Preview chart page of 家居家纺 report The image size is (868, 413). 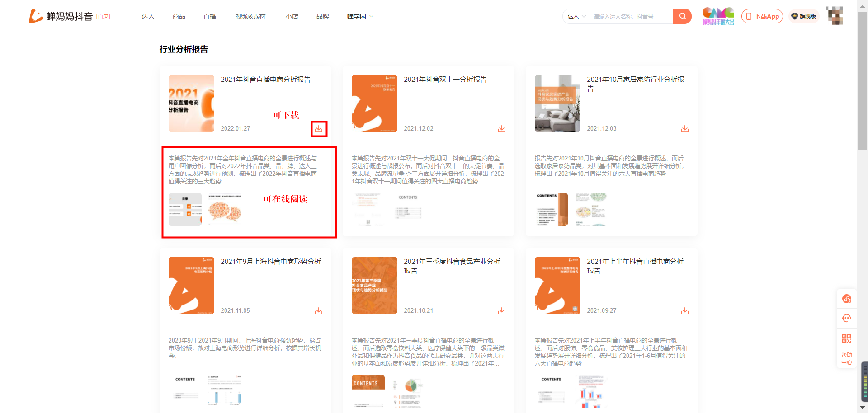(591, 209)
